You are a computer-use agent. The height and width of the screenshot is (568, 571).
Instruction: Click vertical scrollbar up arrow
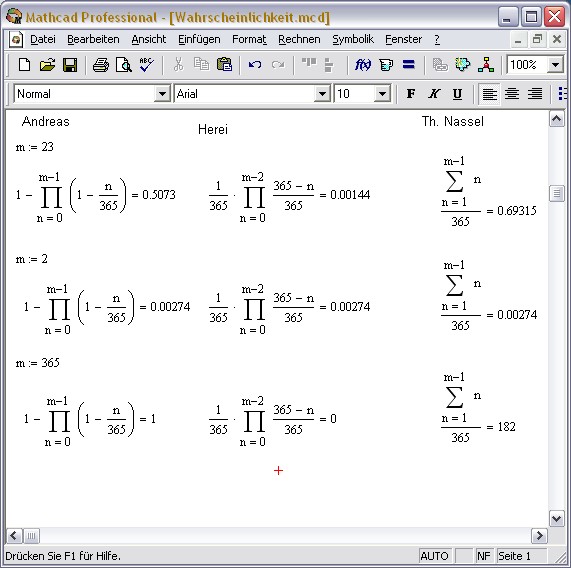(556, 119)
